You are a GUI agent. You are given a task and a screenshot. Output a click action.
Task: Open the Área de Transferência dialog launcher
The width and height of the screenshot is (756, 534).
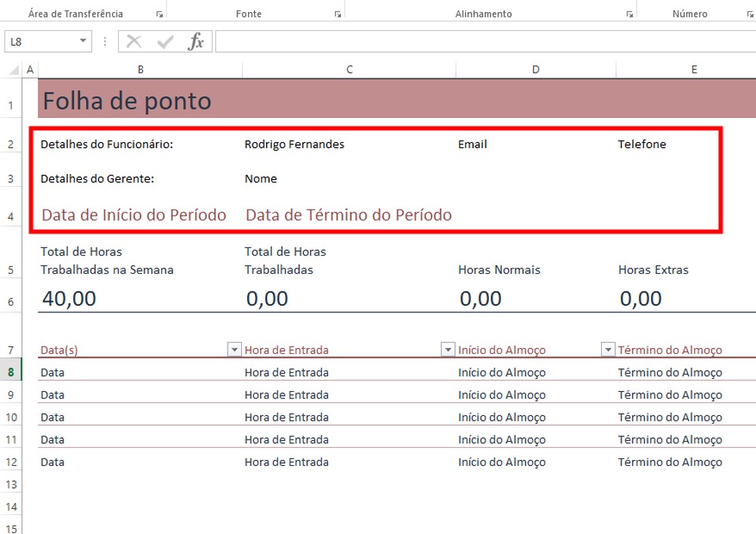pos(158,13)
